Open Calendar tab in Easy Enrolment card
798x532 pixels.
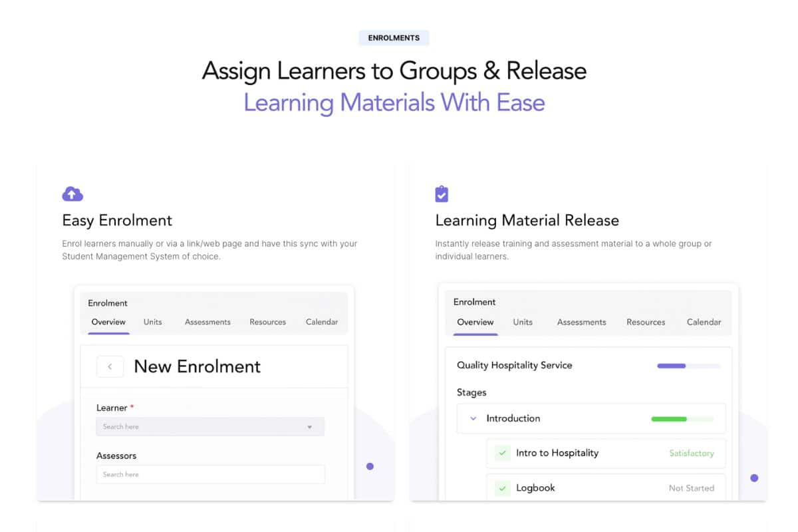coord(322,322)
